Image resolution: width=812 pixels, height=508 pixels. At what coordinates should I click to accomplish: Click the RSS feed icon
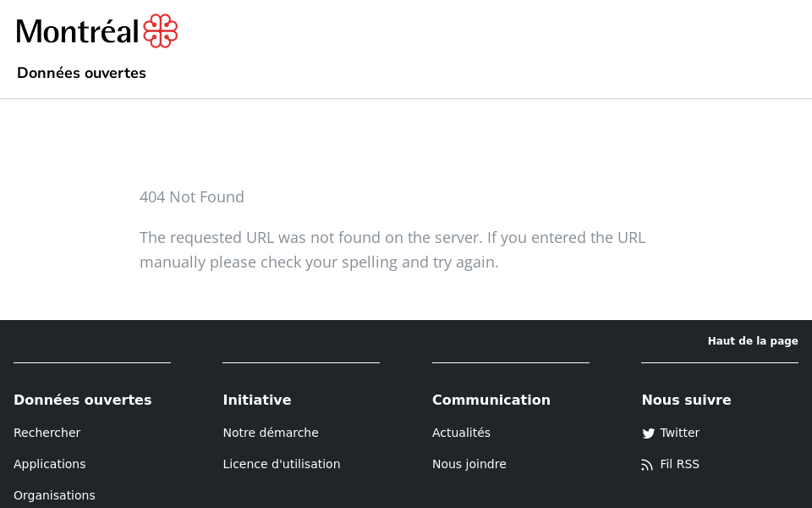click(648, 465)
